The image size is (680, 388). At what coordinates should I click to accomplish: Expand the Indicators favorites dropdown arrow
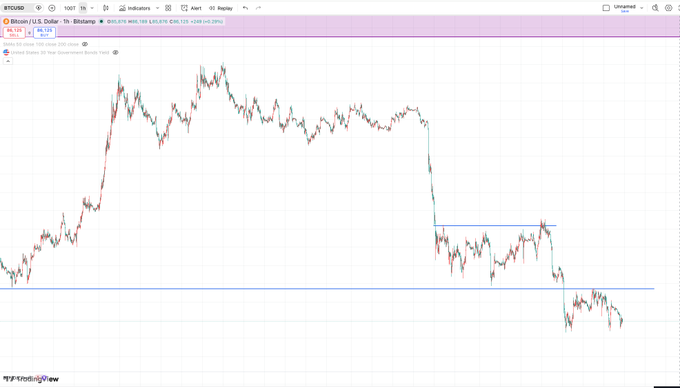[157, 8]
